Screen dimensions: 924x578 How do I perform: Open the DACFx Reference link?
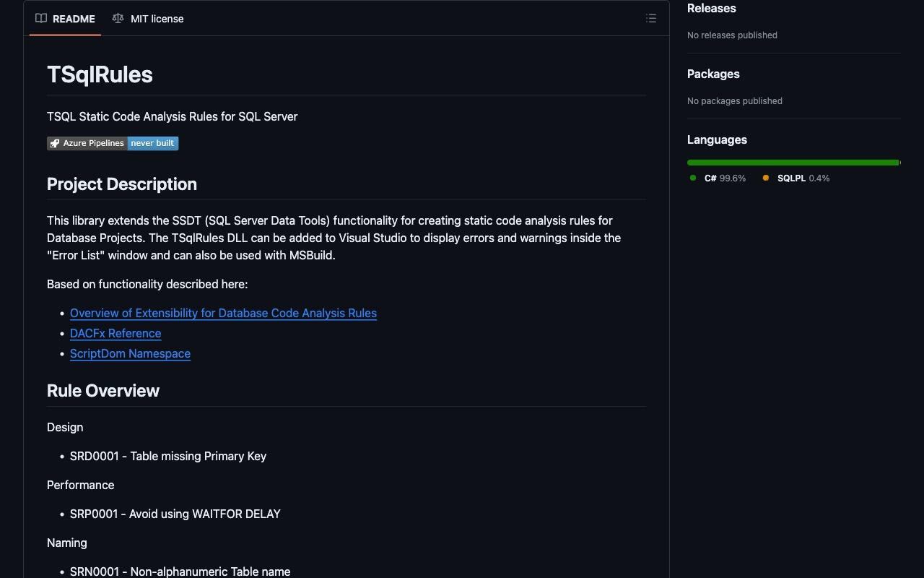pyautogui.click(x=115, y=333)
